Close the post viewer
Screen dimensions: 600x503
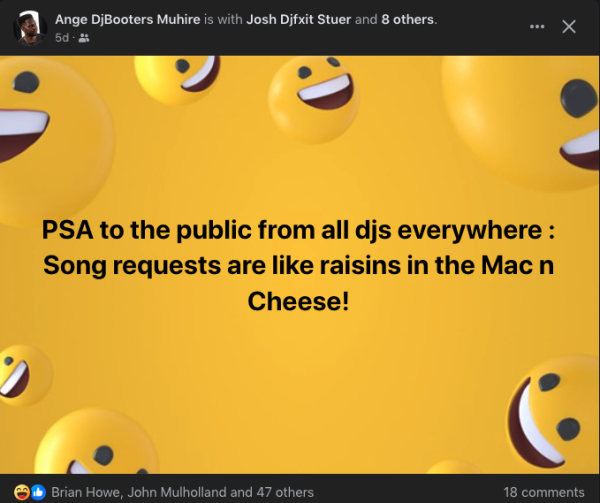point(569,27)
